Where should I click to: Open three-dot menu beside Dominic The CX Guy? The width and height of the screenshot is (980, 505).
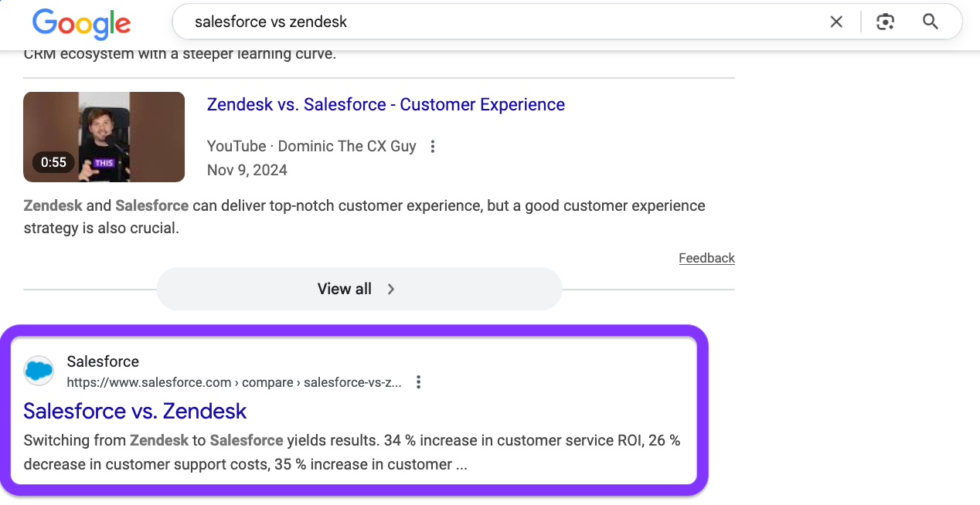[433, 147]
